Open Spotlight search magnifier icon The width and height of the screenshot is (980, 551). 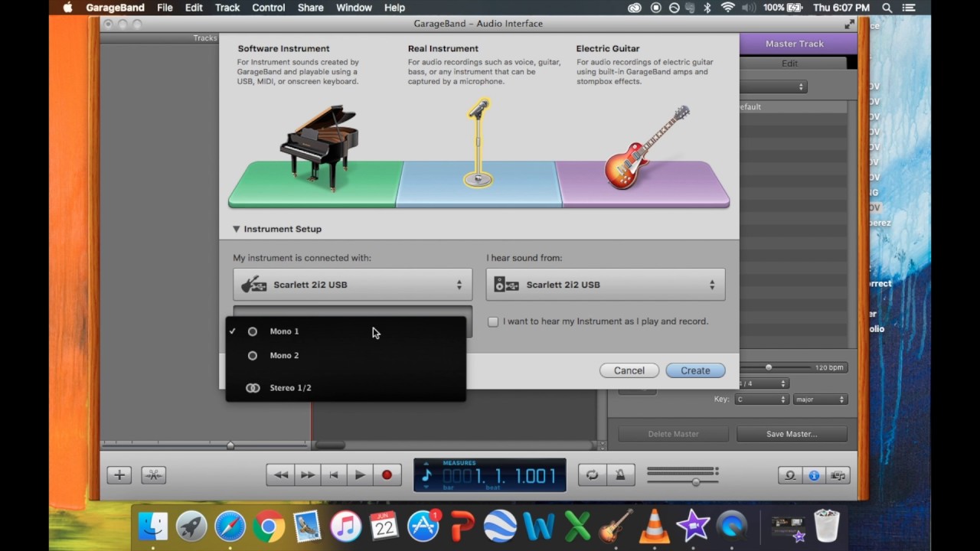(887, 8)
